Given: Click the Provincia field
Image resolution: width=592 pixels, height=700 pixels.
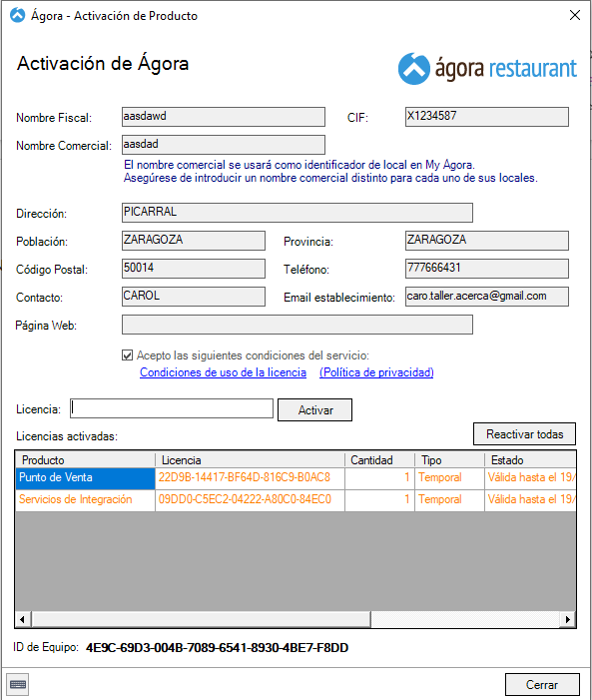Looking at the screenshot, I should coord(487,241).
